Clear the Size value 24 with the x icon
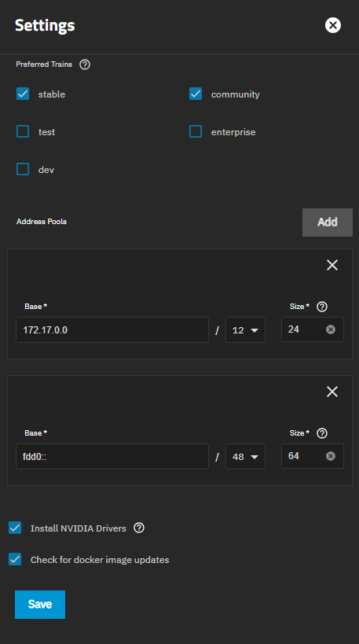The height and width of the screenshot is (644, 359). (x=331, y=329)
